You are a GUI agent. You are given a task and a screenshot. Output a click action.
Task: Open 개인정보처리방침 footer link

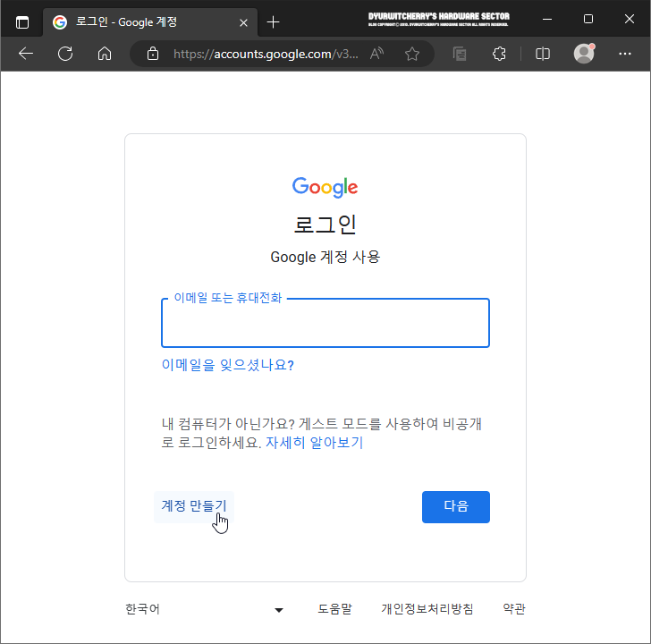click(x=427, y=609)
